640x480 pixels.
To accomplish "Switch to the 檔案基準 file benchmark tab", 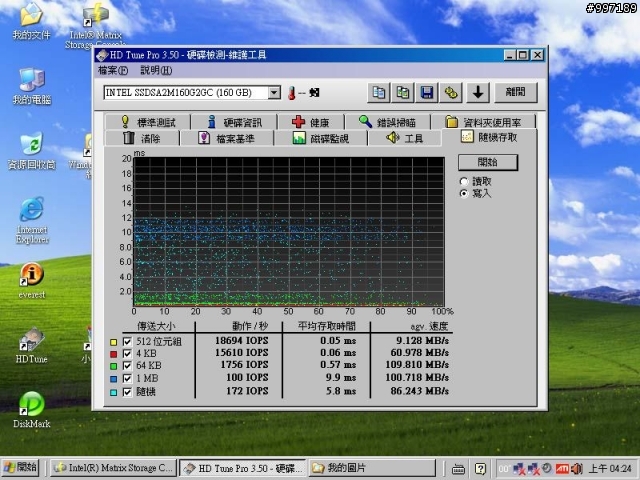I will [x=227, y=138].
